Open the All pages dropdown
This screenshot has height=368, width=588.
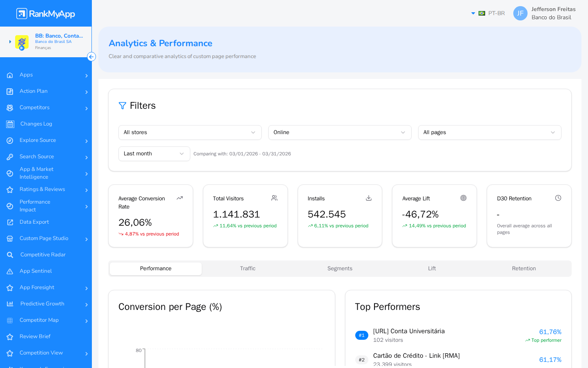[x=490, y=132]
